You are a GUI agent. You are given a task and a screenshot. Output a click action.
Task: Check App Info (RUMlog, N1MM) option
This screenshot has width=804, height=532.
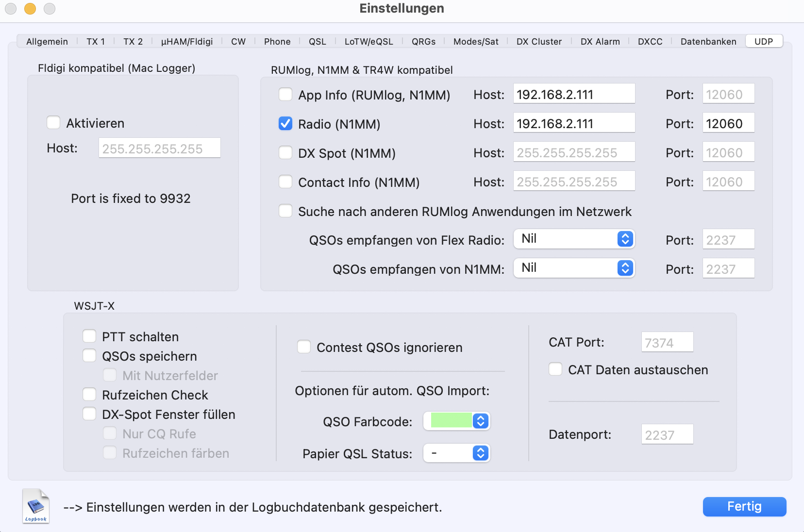pyautogui.click(x=285, y=94)
